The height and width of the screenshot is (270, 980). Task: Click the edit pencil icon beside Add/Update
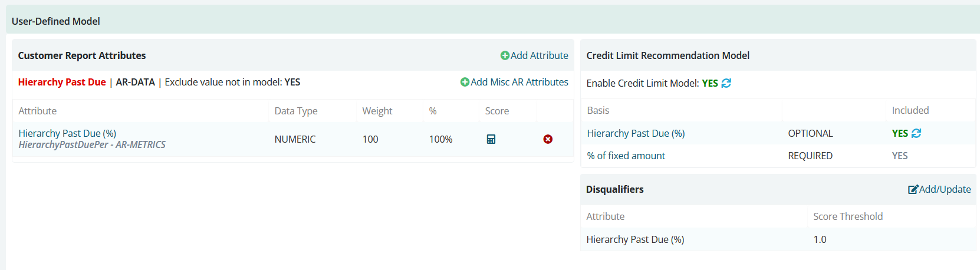coord(913,189)
